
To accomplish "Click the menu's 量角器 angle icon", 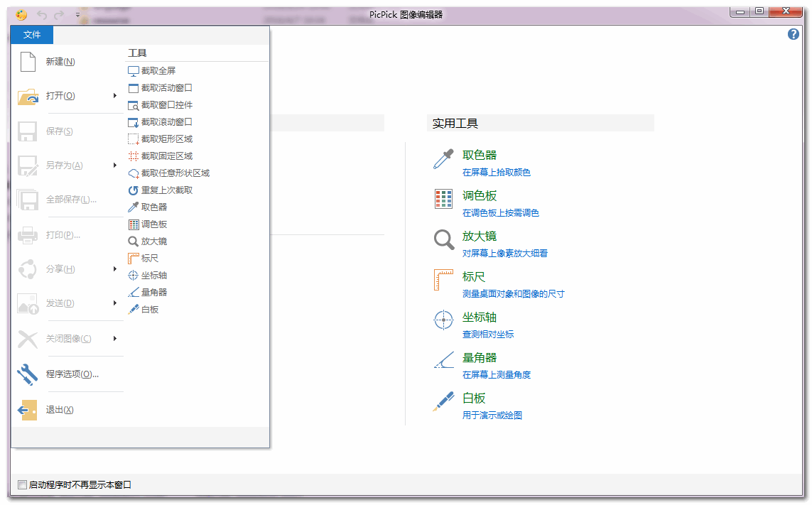I will [x=133, y=293].
